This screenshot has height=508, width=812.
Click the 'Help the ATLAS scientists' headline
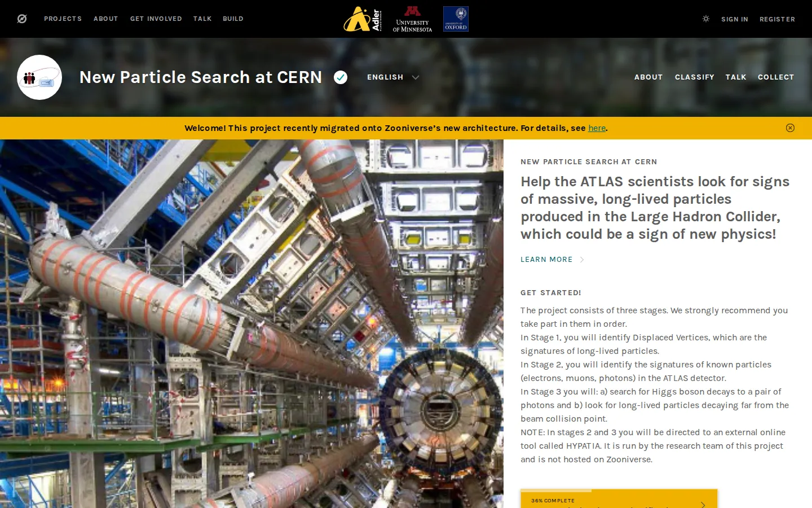click(655, 208)
